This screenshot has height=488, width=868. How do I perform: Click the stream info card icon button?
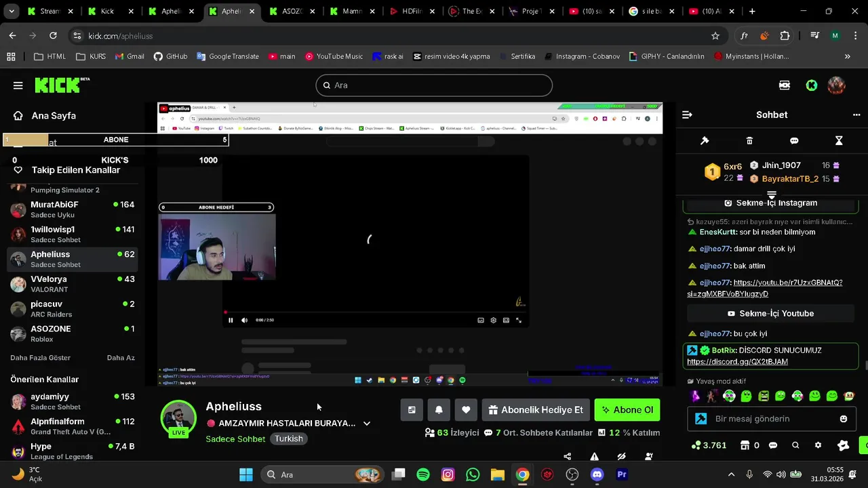pyautogui.click(x=412, y=410)
